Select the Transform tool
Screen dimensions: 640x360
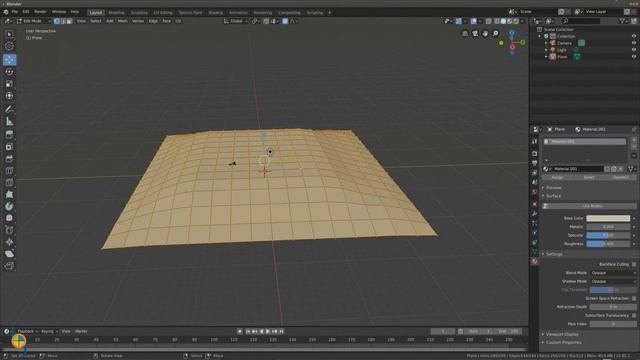pos(9,96)
